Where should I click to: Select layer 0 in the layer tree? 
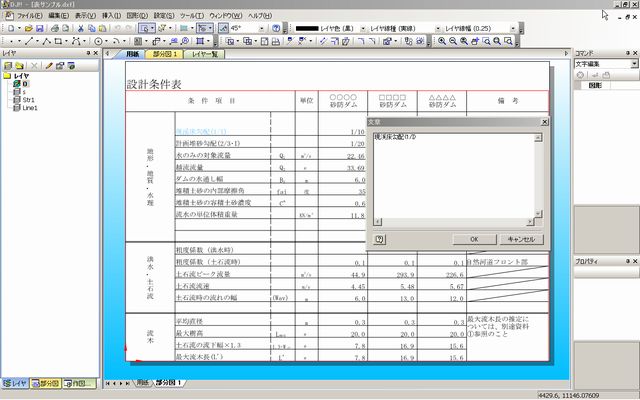coord(25,84)
